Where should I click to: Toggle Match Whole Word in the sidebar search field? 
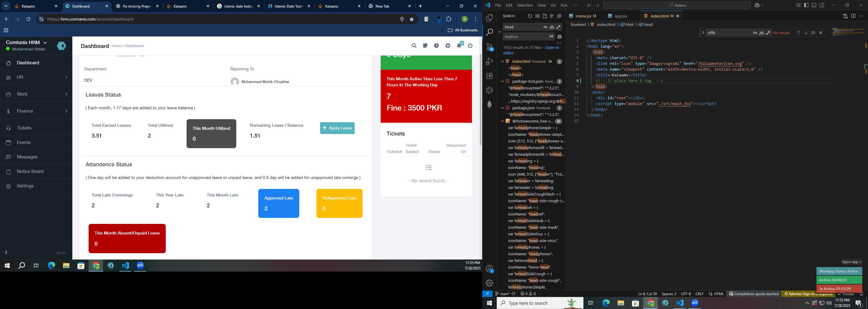552,27
